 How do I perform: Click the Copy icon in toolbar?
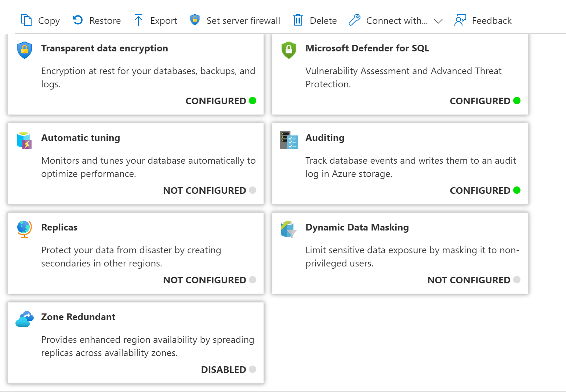pos(26,20)
